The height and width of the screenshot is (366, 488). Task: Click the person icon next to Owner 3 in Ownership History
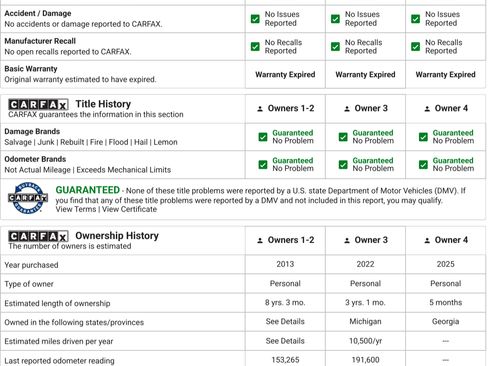(347, 240)
